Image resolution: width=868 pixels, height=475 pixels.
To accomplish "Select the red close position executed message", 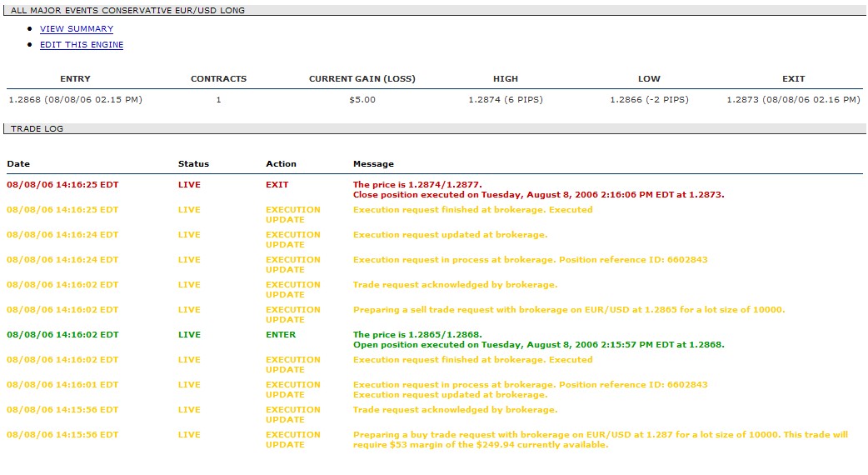I will 538,195.
